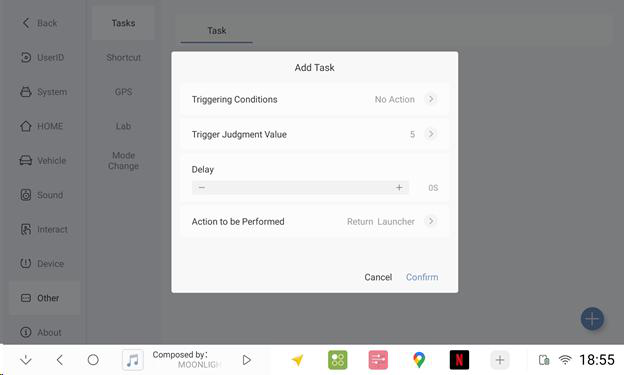The image size is (624, 375).
Task: Select the Other settings icon
Action: [x=25, y=298]
